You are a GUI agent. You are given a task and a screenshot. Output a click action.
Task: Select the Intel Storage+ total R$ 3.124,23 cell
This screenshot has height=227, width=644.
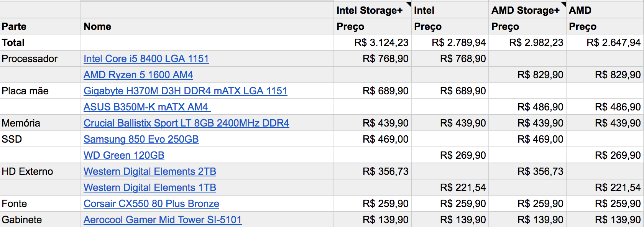(x=372, y=43)
